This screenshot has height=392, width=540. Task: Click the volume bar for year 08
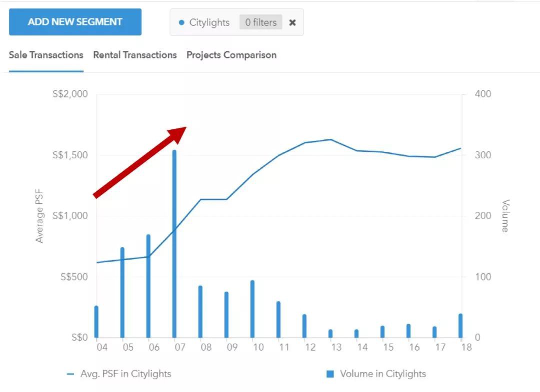pyautogui.click(x=200, y=311)
